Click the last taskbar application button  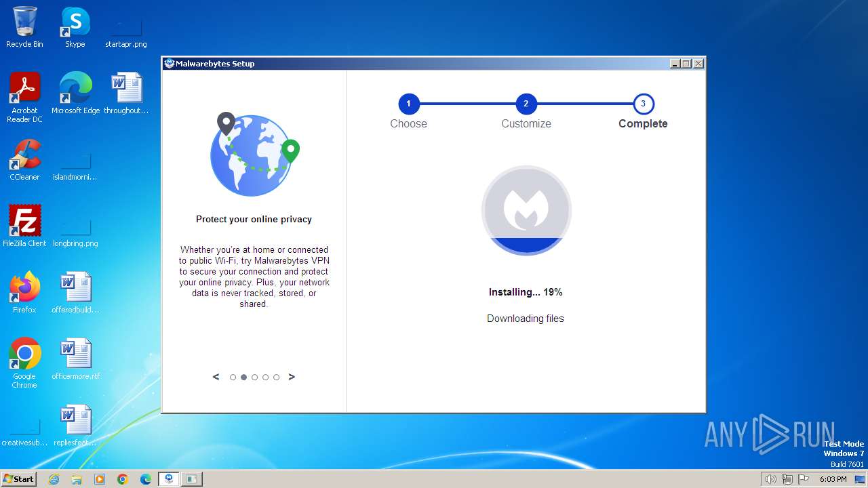[192, 479]
